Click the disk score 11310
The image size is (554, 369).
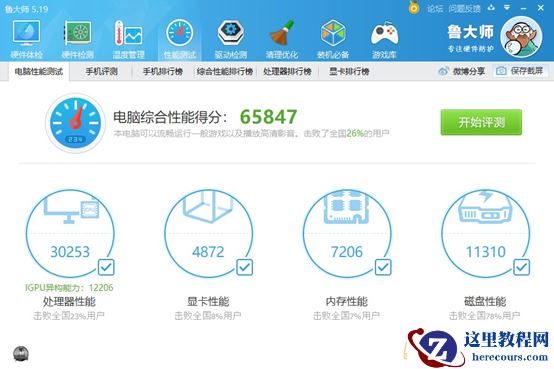[x=485, y=252]
